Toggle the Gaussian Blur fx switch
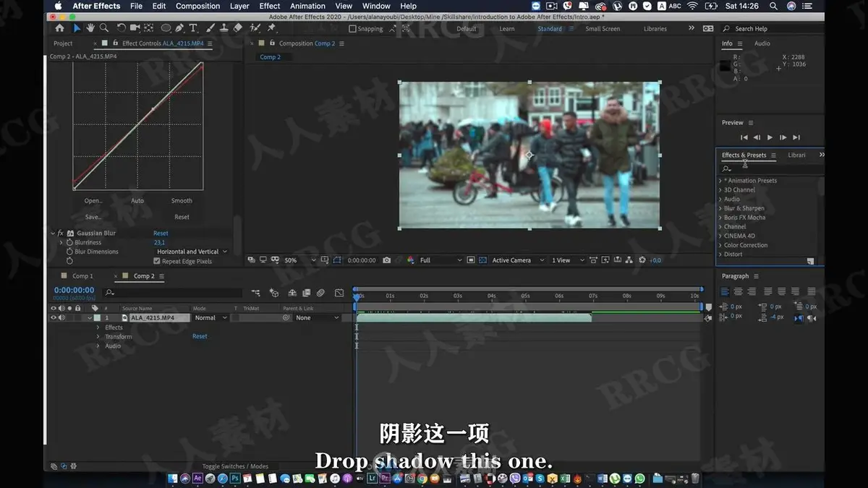The image size is (868, 488). tap(61, 234)
